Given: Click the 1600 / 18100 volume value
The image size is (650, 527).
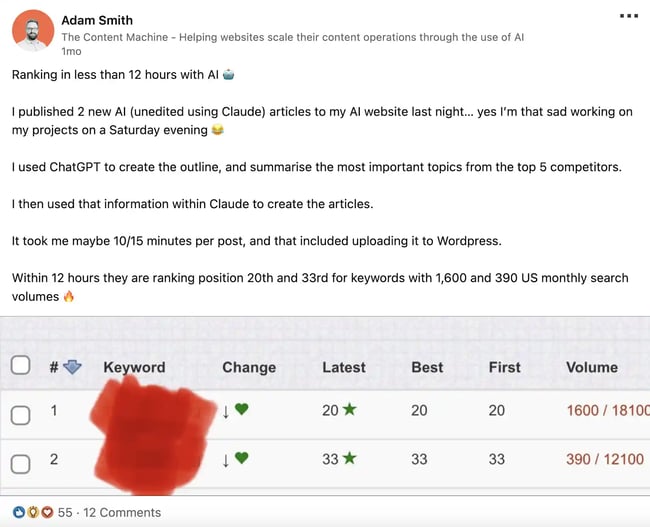Looking at the screenshot, I should 607,411.
